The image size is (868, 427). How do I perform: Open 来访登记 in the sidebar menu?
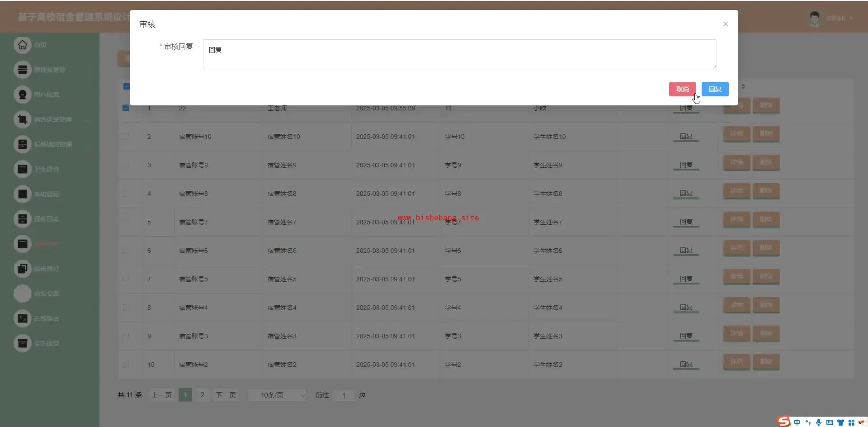pyautogui.click(x=47, y=194)
